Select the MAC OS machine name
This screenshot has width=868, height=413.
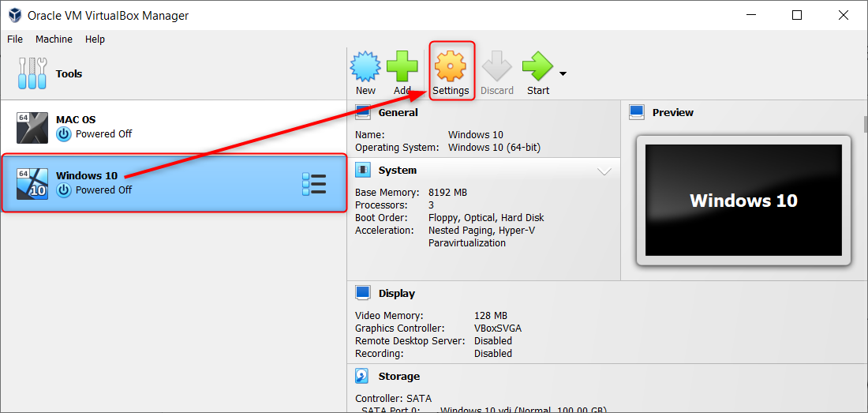coord(76,119)
